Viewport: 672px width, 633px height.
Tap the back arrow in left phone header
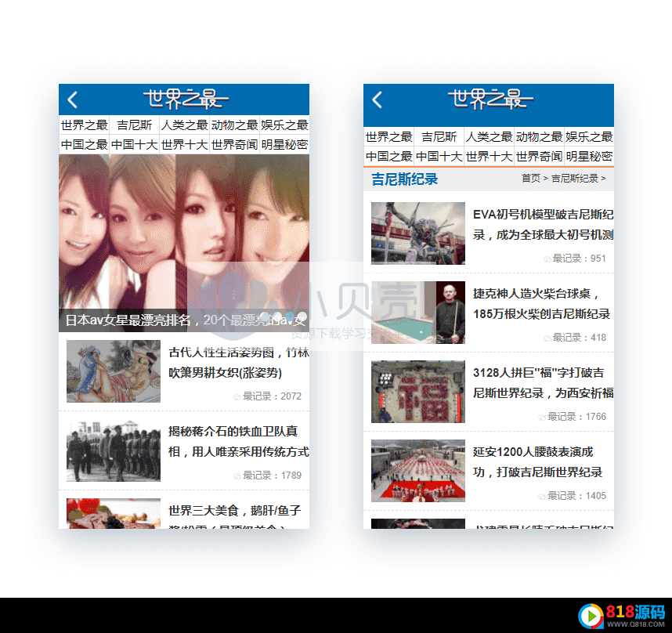(x=72, y=99)
